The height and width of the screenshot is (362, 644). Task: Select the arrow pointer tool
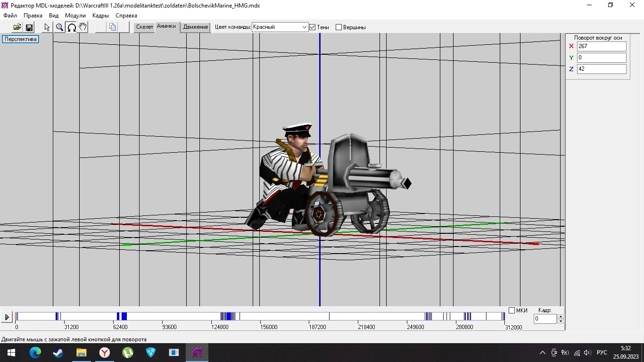coord(47,27)
